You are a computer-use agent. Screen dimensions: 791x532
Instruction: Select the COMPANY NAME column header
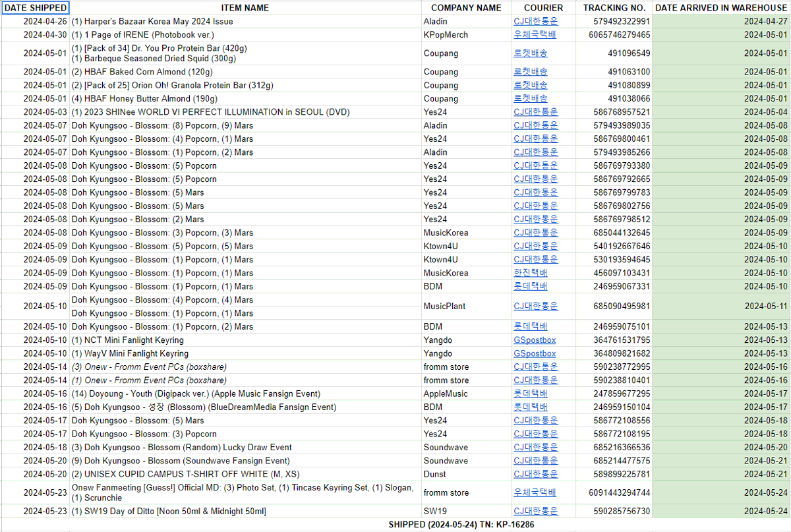pyautogui.click(x=466, y=8)
